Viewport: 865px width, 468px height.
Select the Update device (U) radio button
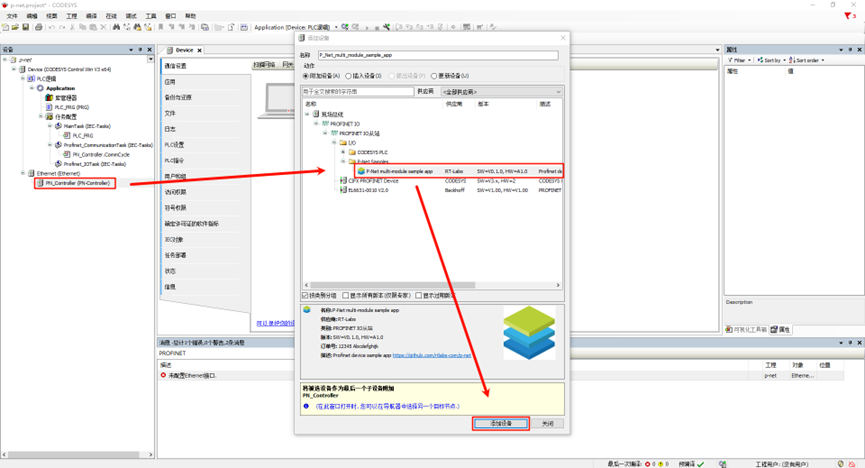coord(434,76)
